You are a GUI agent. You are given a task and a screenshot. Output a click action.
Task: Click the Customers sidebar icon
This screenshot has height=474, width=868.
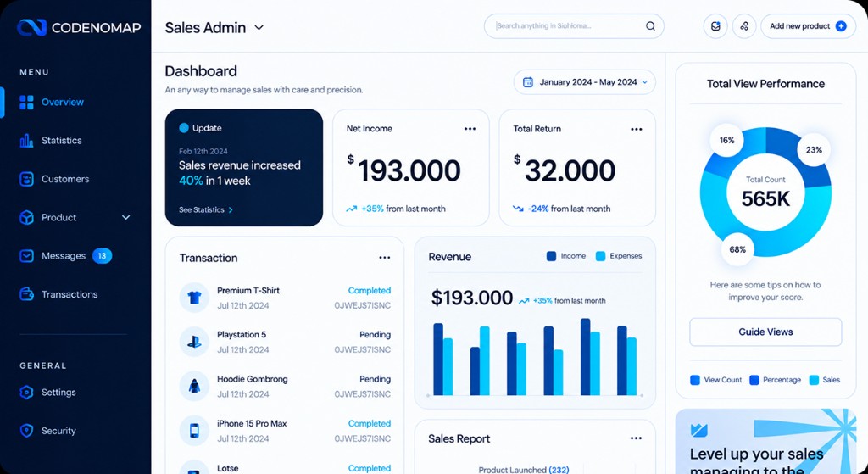(26, 179)
